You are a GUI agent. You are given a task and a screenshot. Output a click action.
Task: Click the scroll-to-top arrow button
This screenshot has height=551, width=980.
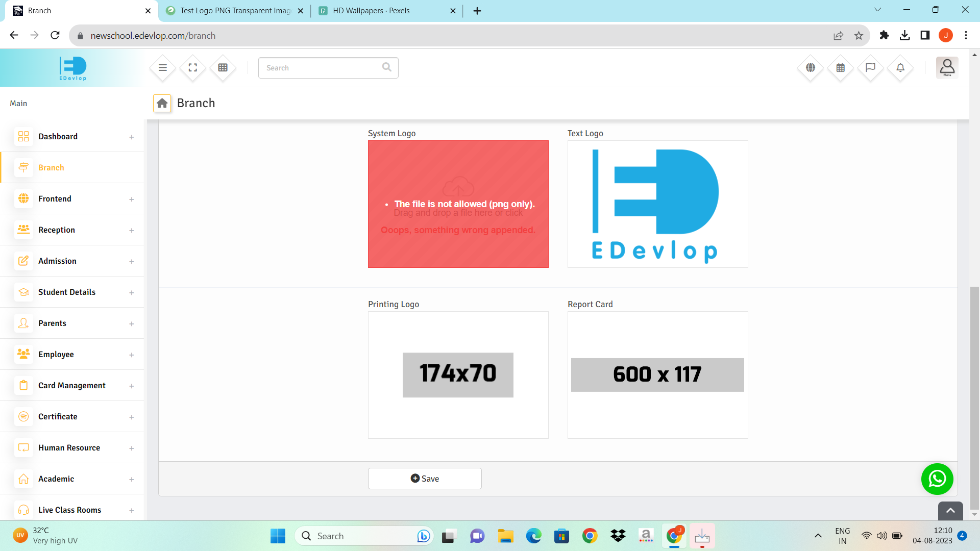click(950, 511)
